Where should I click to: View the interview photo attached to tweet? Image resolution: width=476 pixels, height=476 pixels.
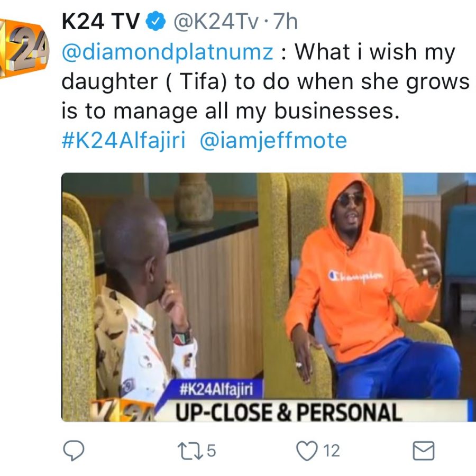pos(269,297)
